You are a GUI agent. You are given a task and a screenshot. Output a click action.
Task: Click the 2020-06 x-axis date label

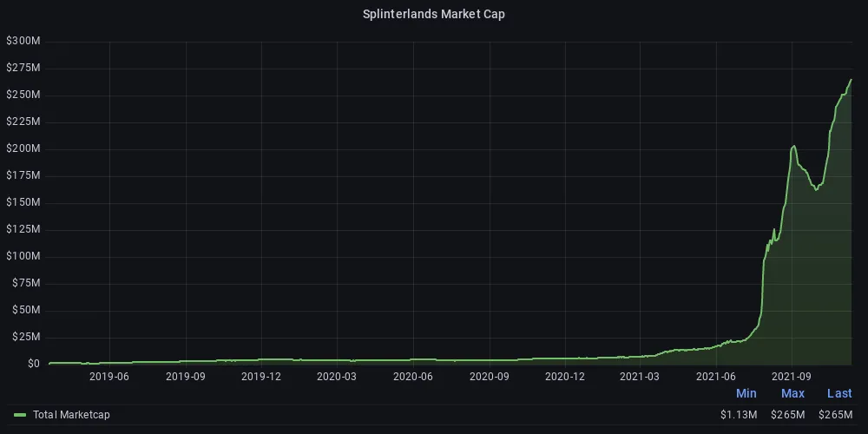[x=413, y=377]
